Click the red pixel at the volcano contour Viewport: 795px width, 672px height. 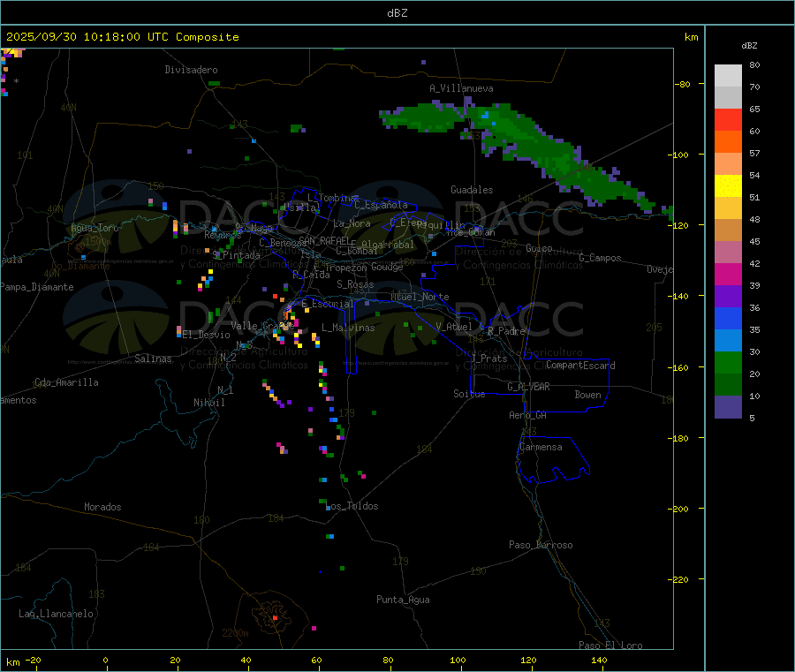(x=275, y=618)
